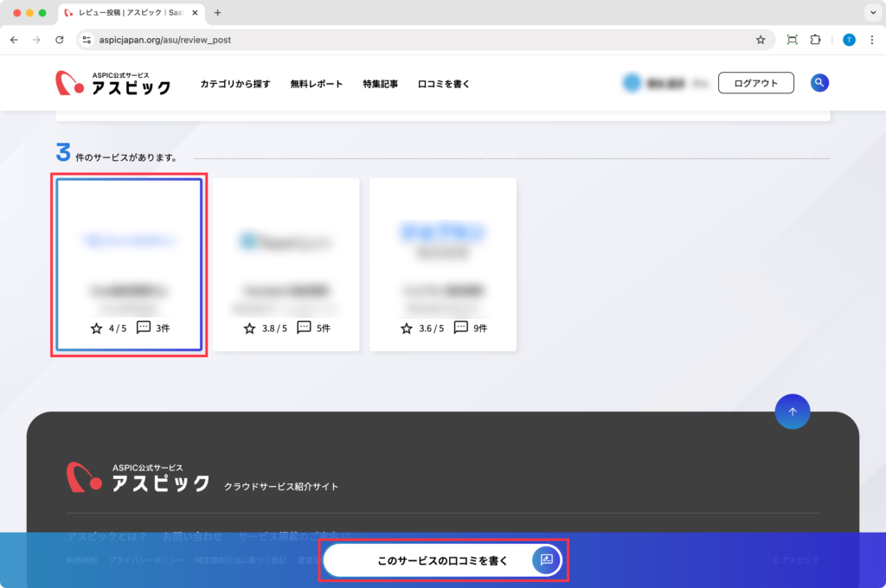886x588 pixels.
Task: Open the Chrome profile avatar T
Action: 849,40
